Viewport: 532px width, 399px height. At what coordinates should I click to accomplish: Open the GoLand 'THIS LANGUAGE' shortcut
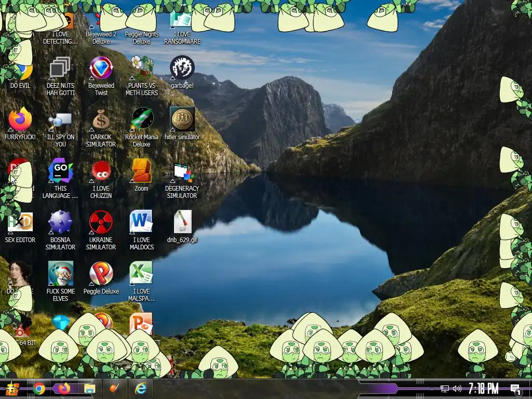coord(60,170)
